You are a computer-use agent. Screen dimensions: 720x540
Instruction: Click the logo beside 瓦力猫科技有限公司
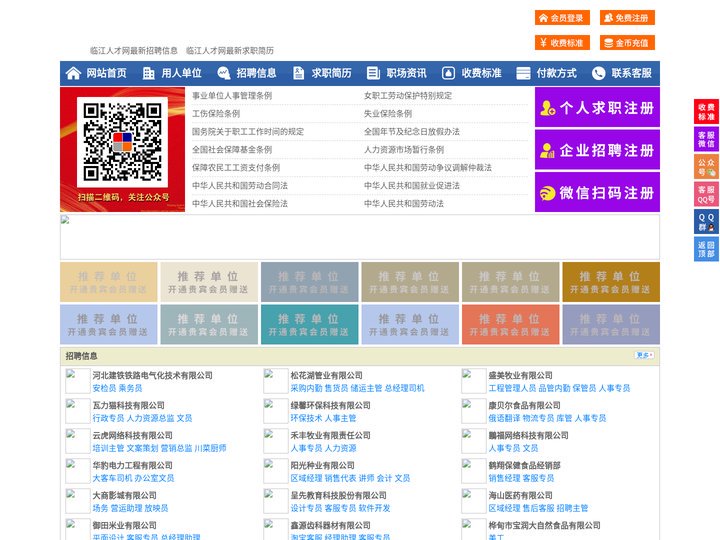point(77,411)
